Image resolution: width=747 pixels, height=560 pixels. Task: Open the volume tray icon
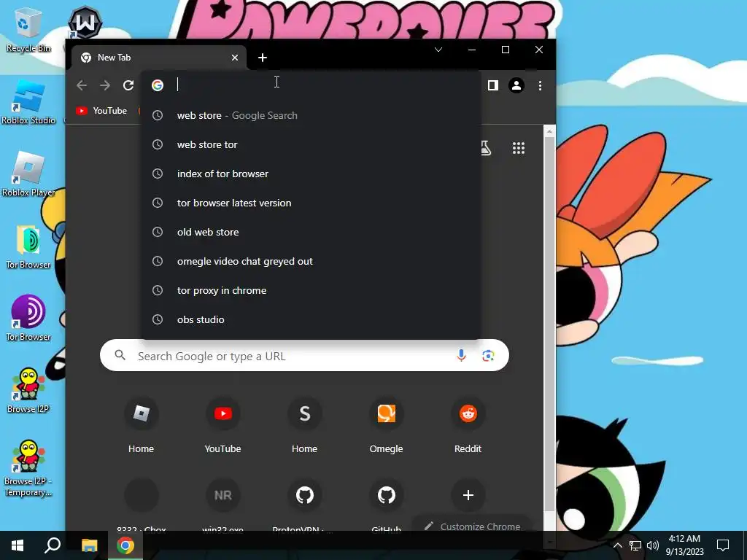653,545
